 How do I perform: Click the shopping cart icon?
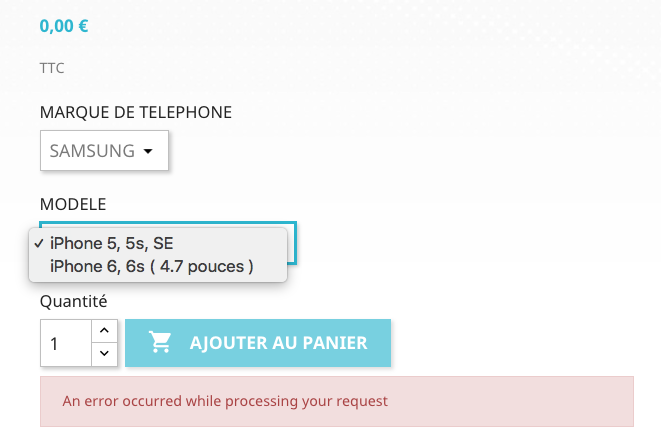160,342
